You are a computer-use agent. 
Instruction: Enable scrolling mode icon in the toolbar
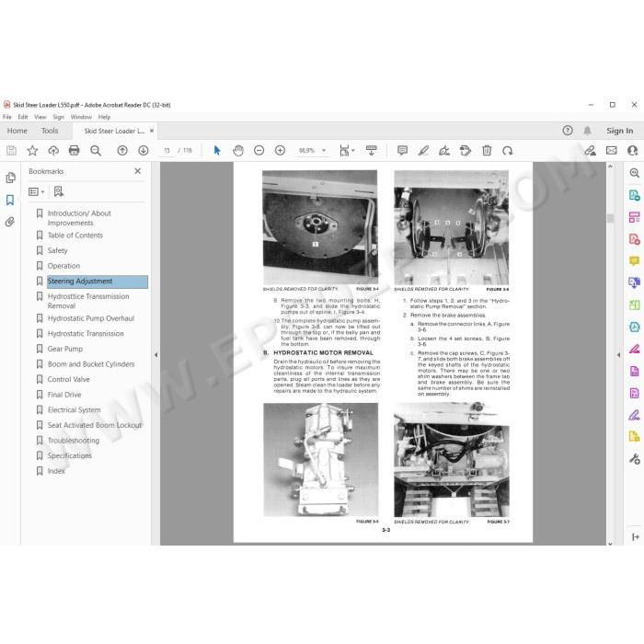pos(372,151)
